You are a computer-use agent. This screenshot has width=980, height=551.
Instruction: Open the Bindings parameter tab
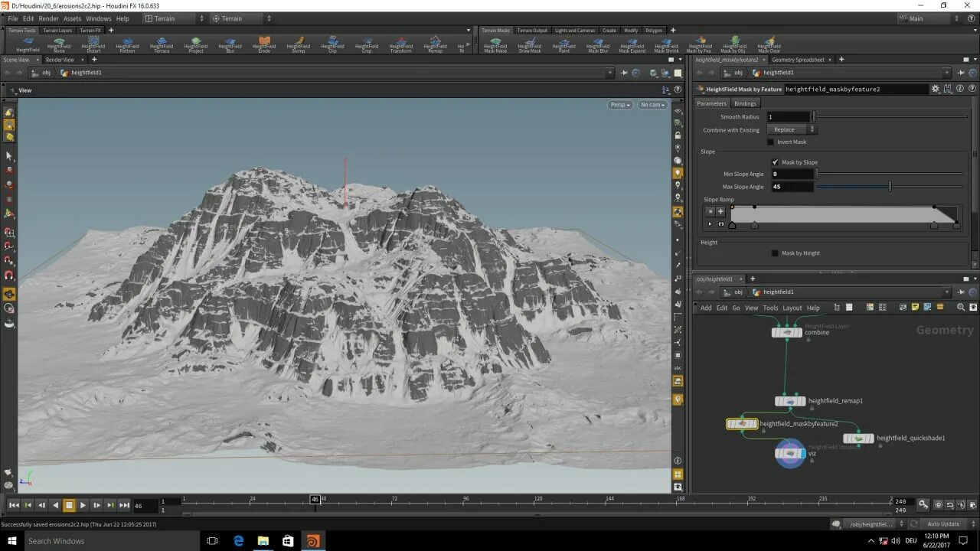745,103
